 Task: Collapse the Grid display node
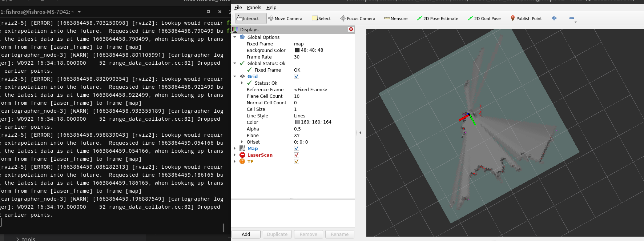pyautogui.click(x=235, y=76)
